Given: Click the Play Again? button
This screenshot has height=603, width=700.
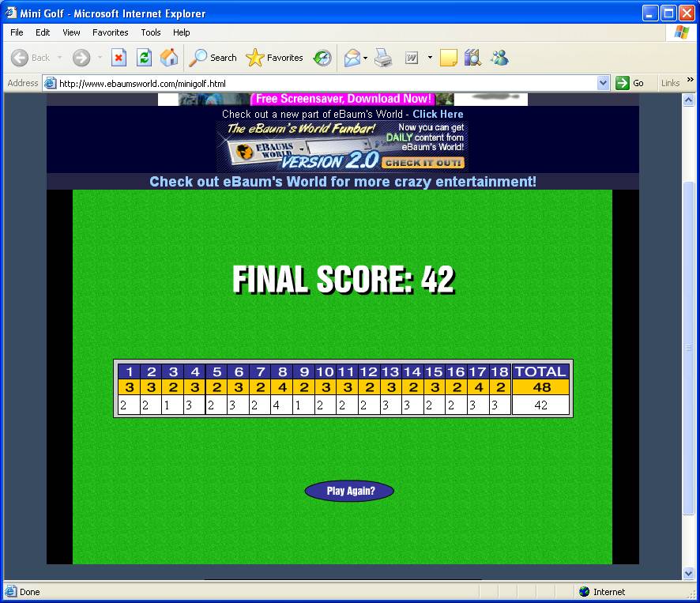Looking at the screenshot, I should (349, 491).
